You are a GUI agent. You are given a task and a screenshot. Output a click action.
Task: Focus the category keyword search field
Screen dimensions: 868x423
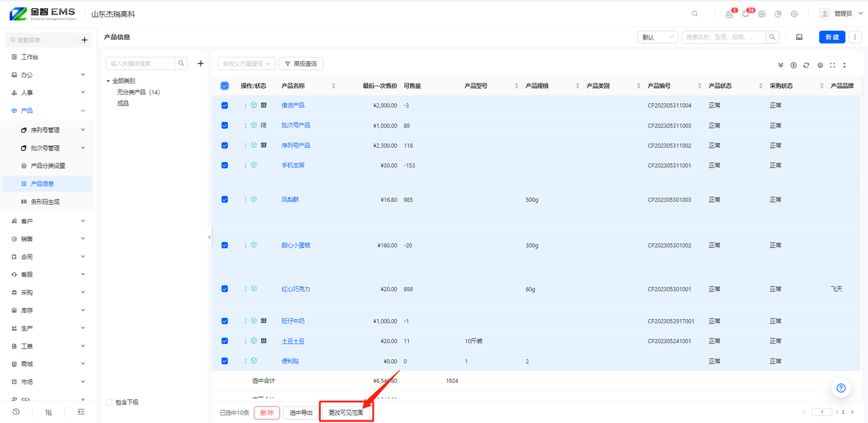pos(140,64)
